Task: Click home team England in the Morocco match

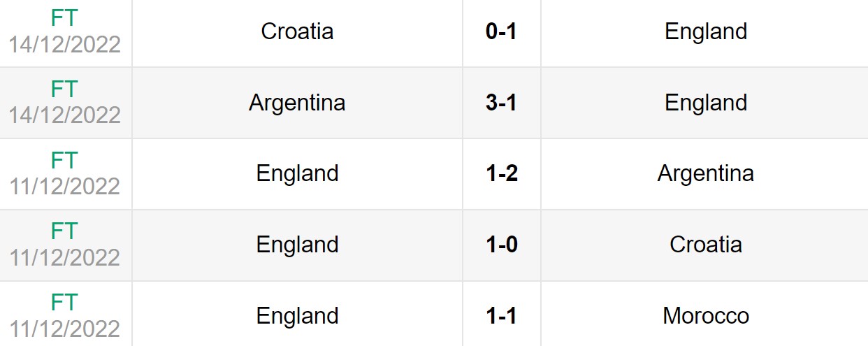Action: [297, 316]
